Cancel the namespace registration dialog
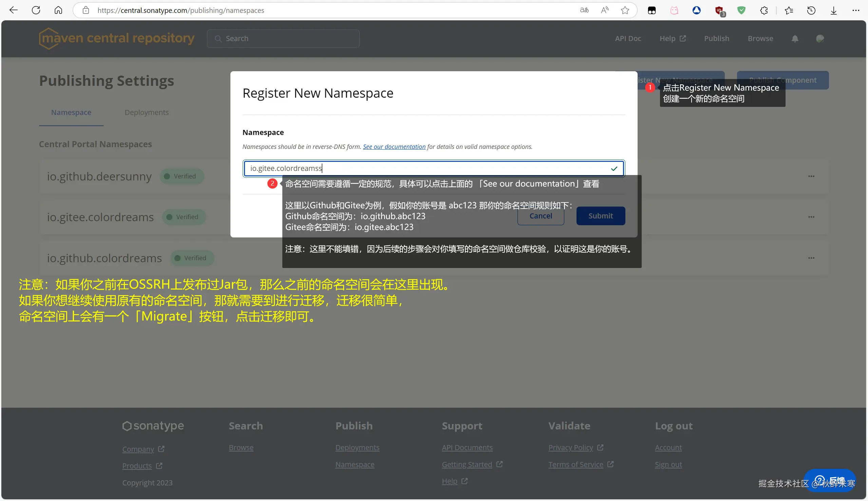868x501 pixels. tap(540, 216)
